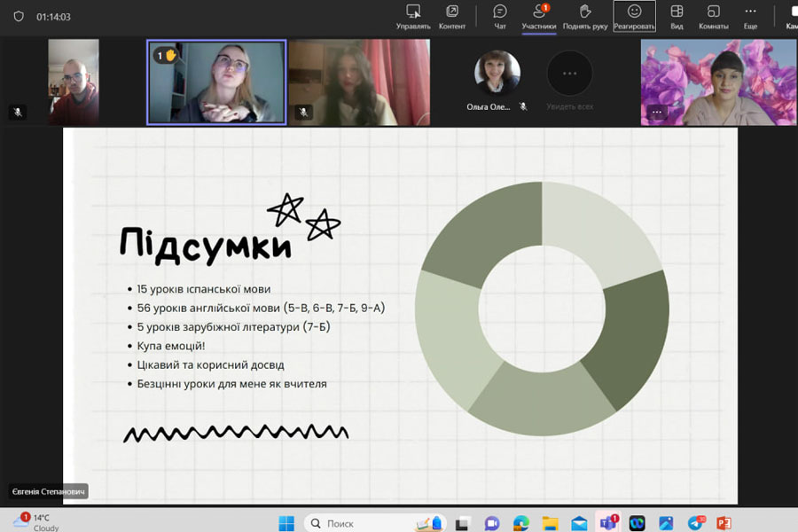
Task: Open PowerPoint from the taskbar
Action: click(x=723, y=523)
